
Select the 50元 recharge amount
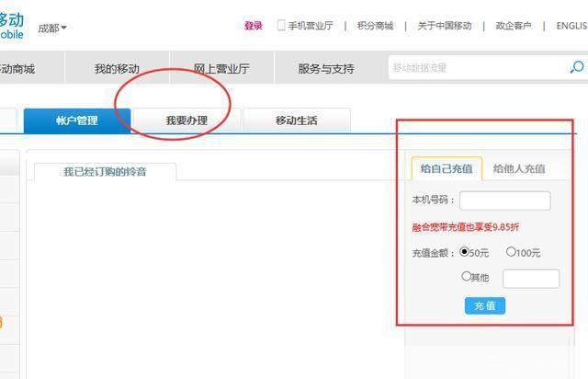[x=465, y=252]
